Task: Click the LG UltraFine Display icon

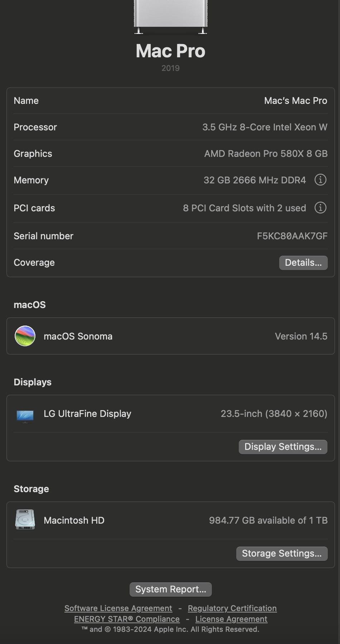Action: pyautogui.click(x=25, y=415)
